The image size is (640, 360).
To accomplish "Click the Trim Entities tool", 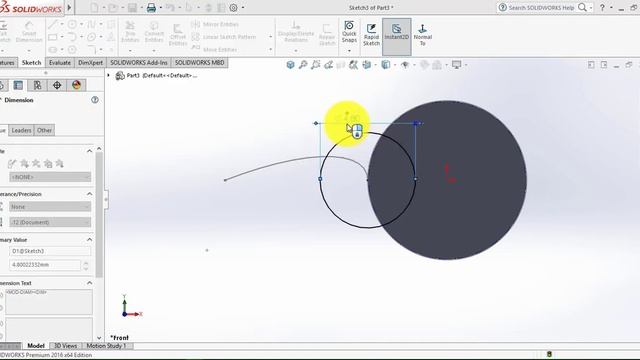I will coord(130,32).
